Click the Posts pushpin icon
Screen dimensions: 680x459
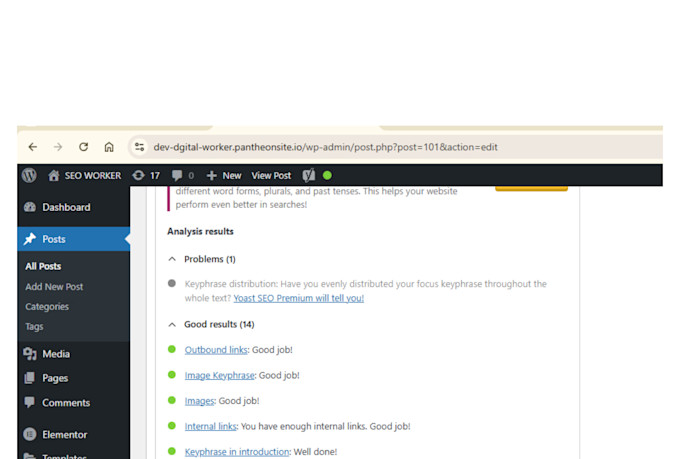click(x=29, y=239)
